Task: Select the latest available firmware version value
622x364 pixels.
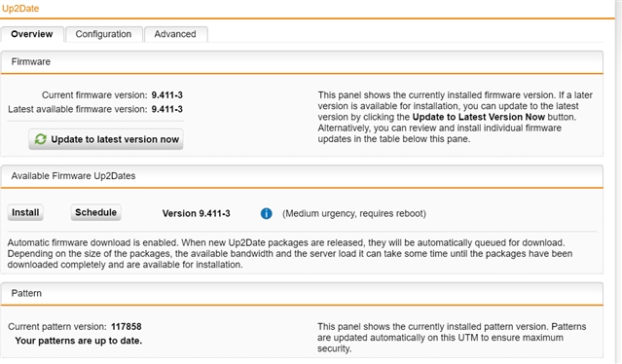Action: 167,109
